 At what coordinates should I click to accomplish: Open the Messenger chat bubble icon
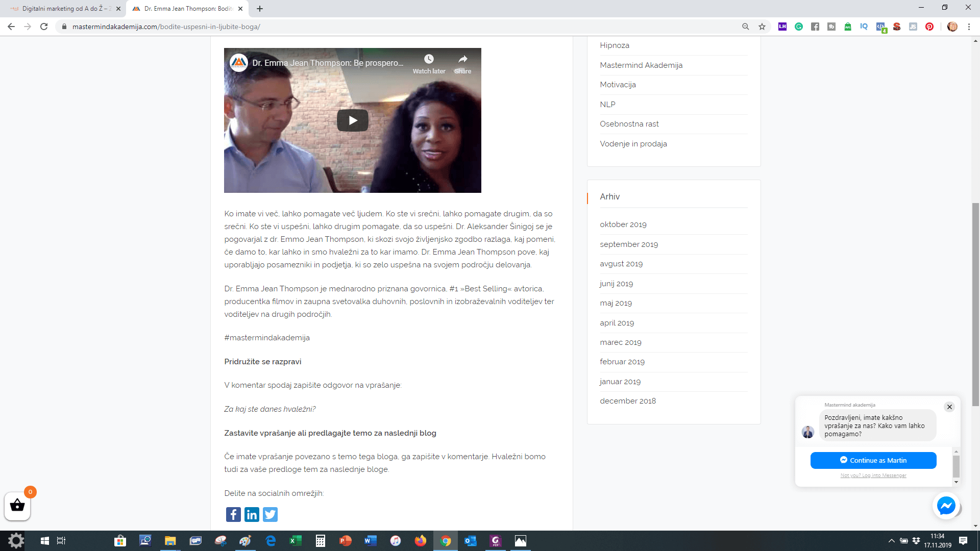point(946,506)
